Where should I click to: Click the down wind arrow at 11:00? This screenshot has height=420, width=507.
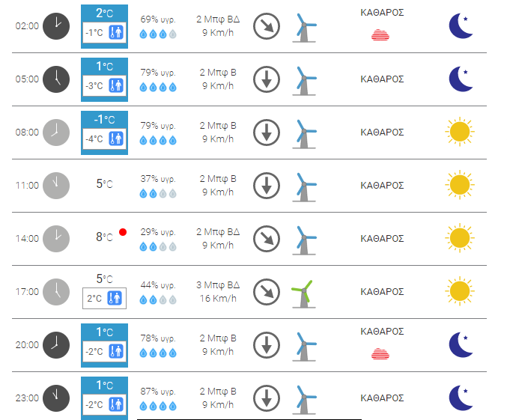coord(267,186)
